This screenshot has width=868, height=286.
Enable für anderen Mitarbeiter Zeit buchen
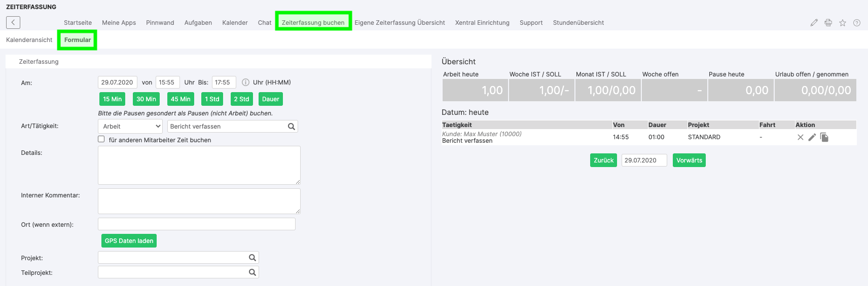pyautogui.click(x=101, y=139)
